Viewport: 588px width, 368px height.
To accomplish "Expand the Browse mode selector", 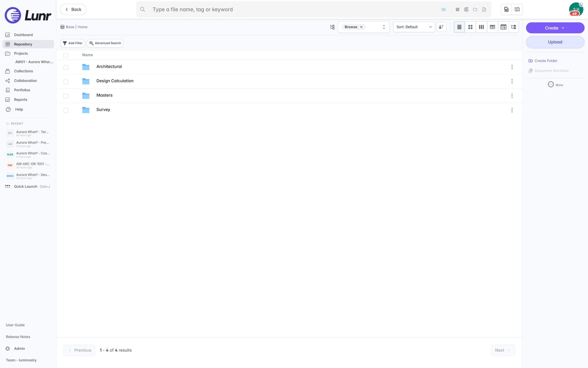I will (x=384, y=27).
